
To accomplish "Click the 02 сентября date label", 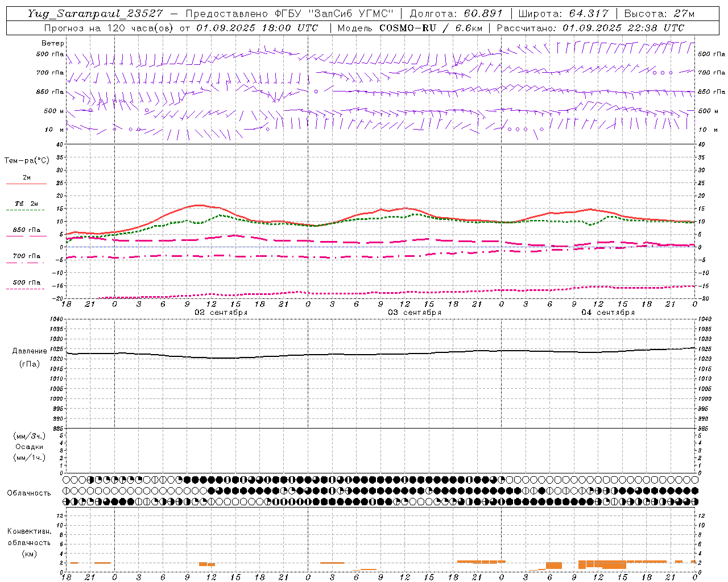I will (x=221, y=313).
